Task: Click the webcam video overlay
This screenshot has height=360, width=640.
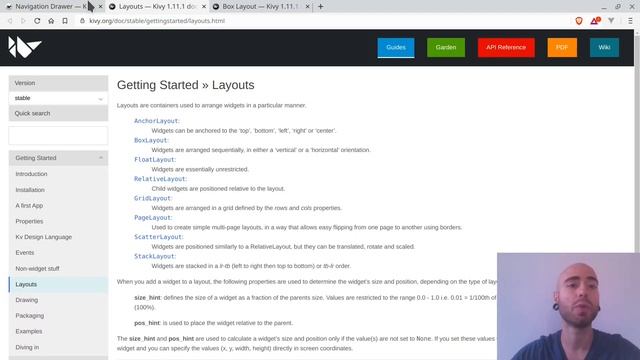Action: point(569,307)
